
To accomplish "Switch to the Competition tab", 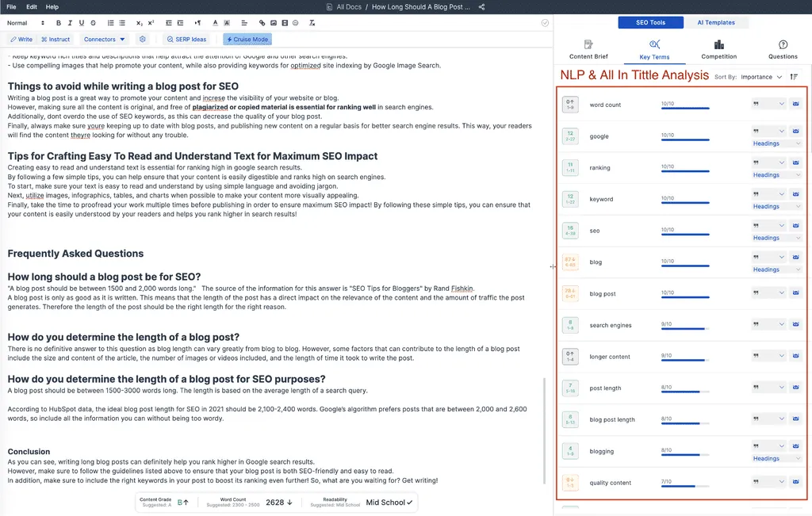I will (x=718, y=50).
